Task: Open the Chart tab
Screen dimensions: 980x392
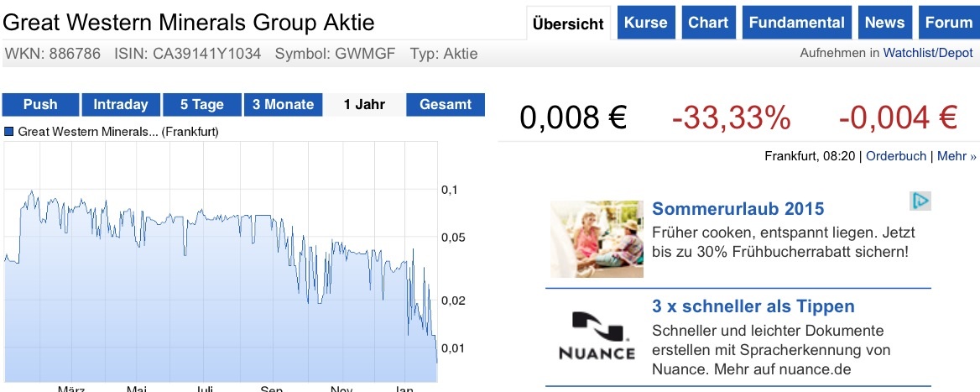Action: [708, 23]
